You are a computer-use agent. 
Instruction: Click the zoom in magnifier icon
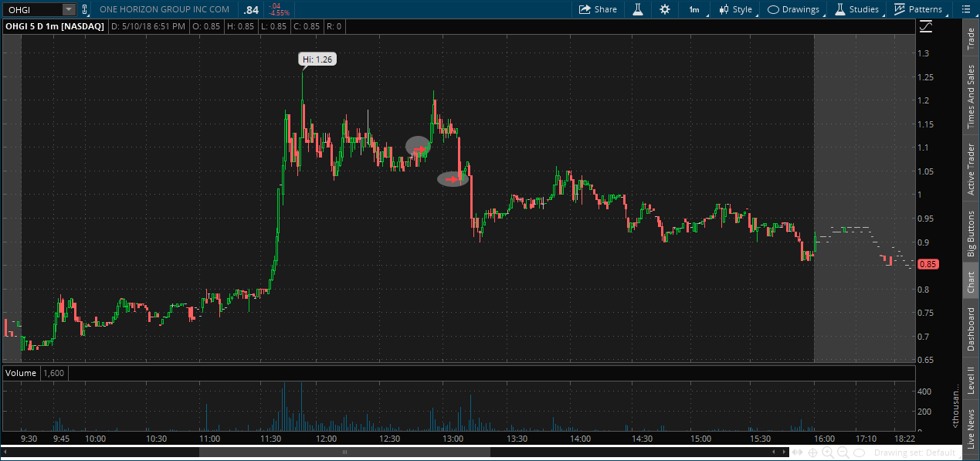pyautogui.click(x=828, y=453)
